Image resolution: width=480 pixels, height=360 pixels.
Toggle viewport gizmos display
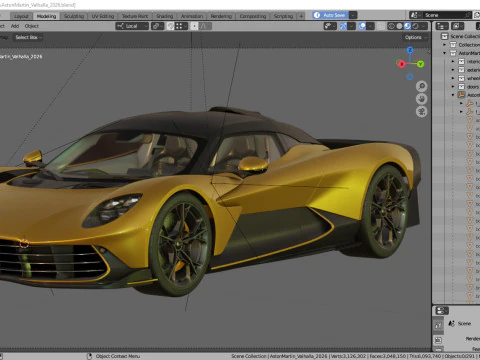[343, 26]
